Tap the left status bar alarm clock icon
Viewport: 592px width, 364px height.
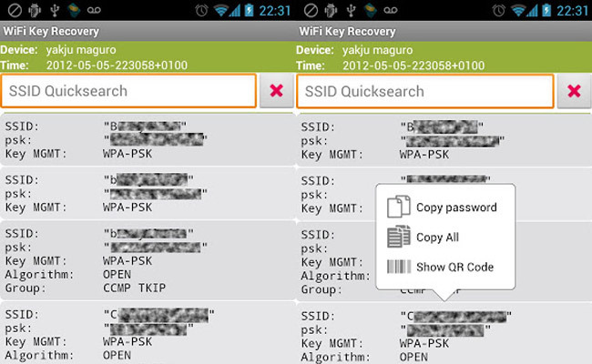(x=201, y=10)
